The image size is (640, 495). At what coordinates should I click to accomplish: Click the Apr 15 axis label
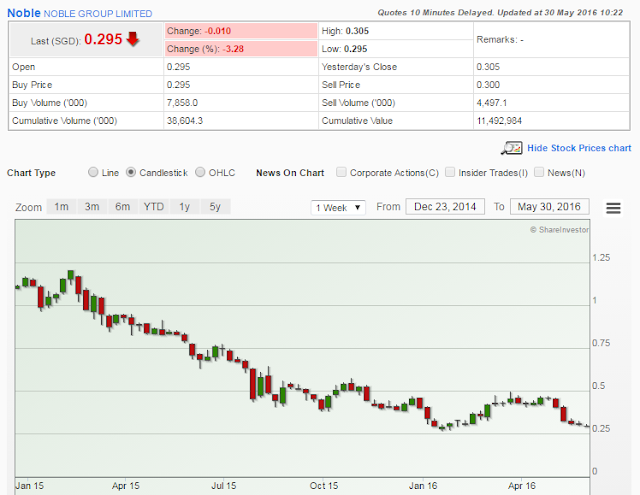(126, 486)
